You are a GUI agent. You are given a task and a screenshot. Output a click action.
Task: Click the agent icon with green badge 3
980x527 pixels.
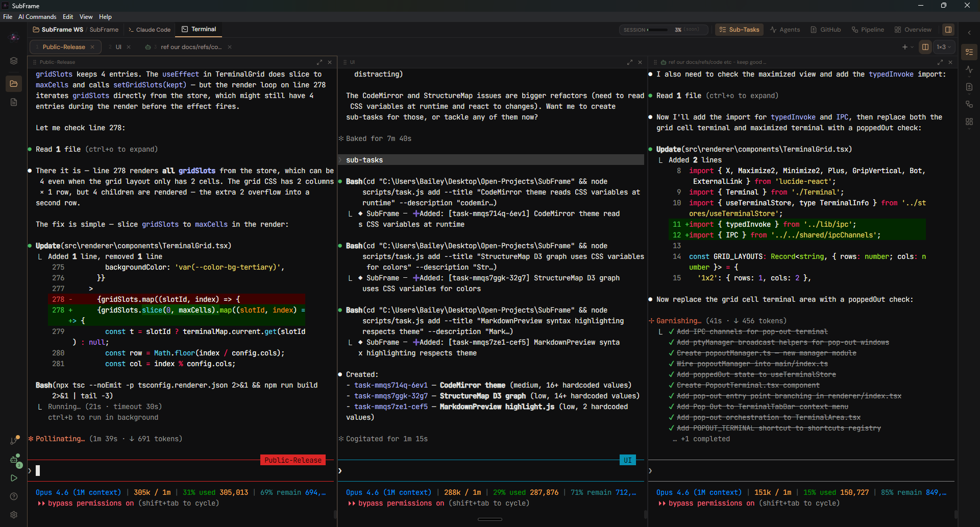14,460
